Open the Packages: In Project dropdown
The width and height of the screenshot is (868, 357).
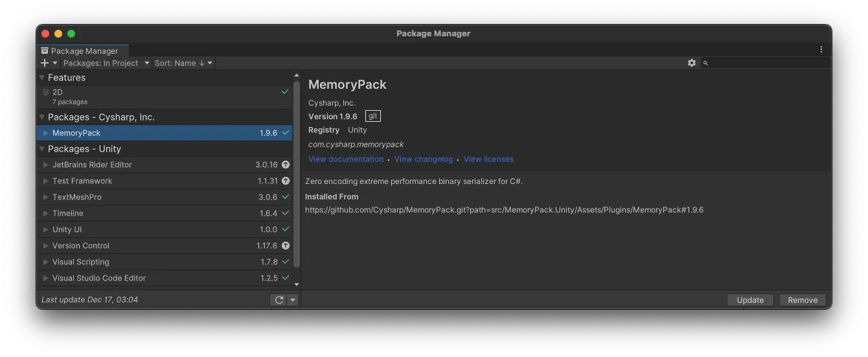click(x=107, y=63)
